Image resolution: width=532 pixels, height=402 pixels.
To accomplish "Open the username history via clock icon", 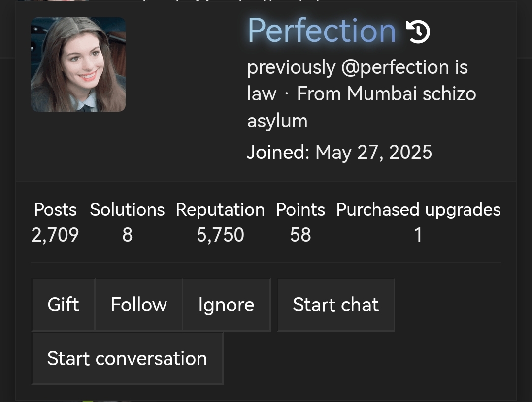I will tap(418, 31).
